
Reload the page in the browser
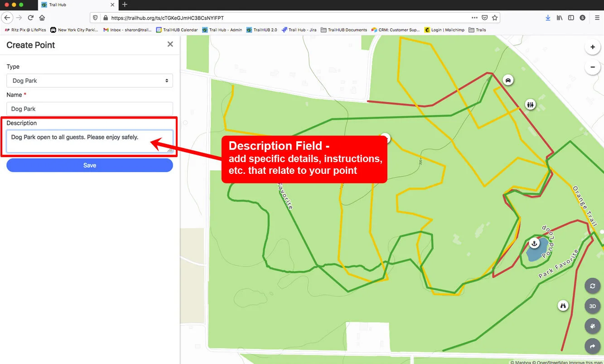[x=31, y=18]
